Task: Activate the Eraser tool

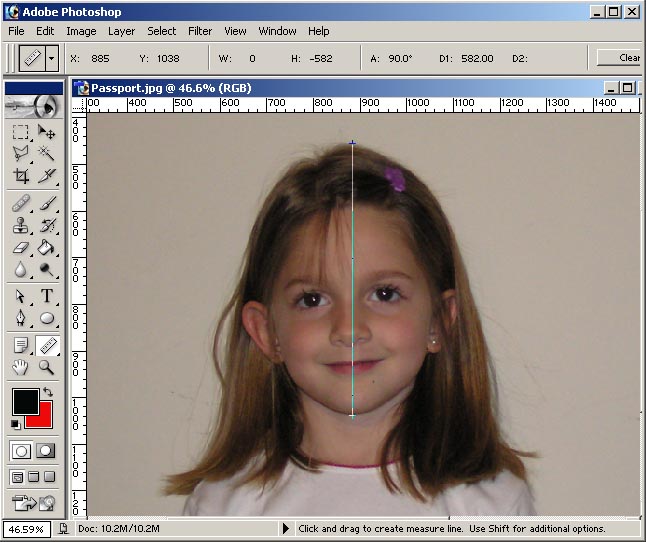Action: [21, 248]
